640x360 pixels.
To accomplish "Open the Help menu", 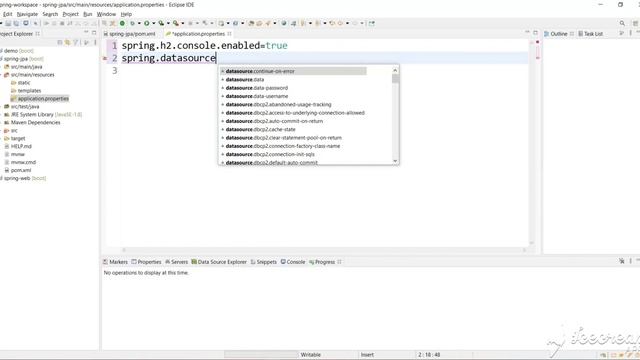I will (x=126, y=14).
